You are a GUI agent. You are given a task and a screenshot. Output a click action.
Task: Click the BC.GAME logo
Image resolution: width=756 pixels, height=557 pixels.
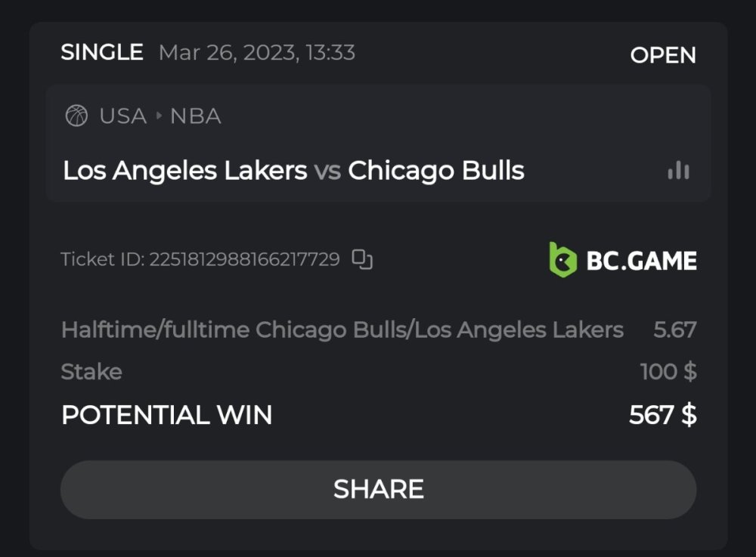click(622, 260)
